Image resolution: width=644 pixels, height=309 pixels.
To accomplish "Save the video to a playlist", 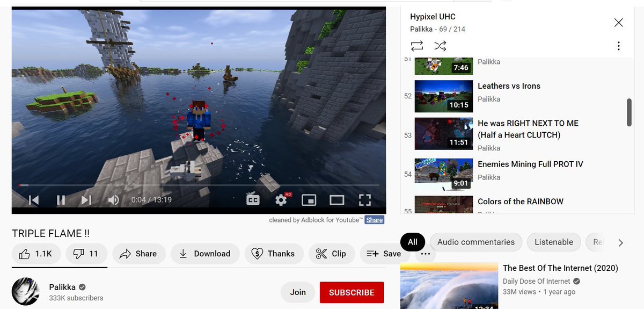I will [x=383, y=254].
